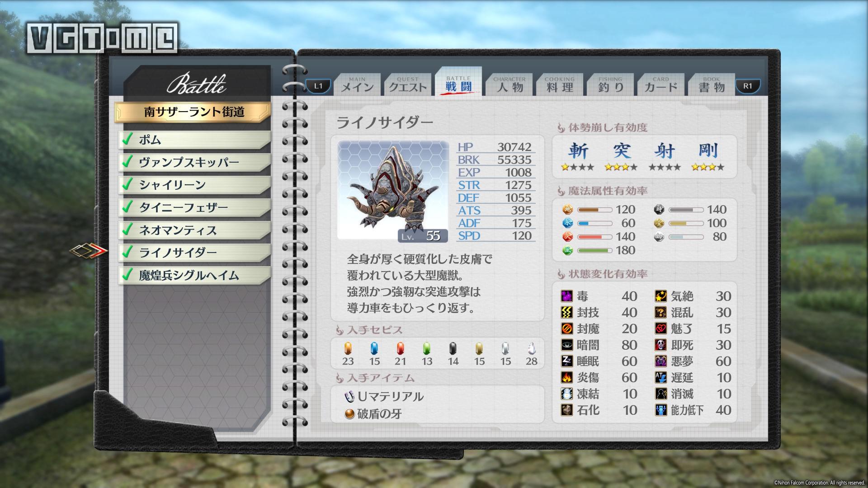Click the 即死 deathblow skull icon
The image size is (868, 488).
[x=660, y=345]
